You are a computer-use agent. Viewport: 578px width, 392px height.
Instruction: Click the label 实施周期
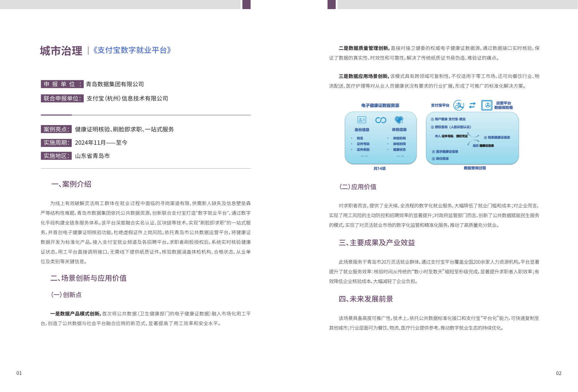pos(56,143)
